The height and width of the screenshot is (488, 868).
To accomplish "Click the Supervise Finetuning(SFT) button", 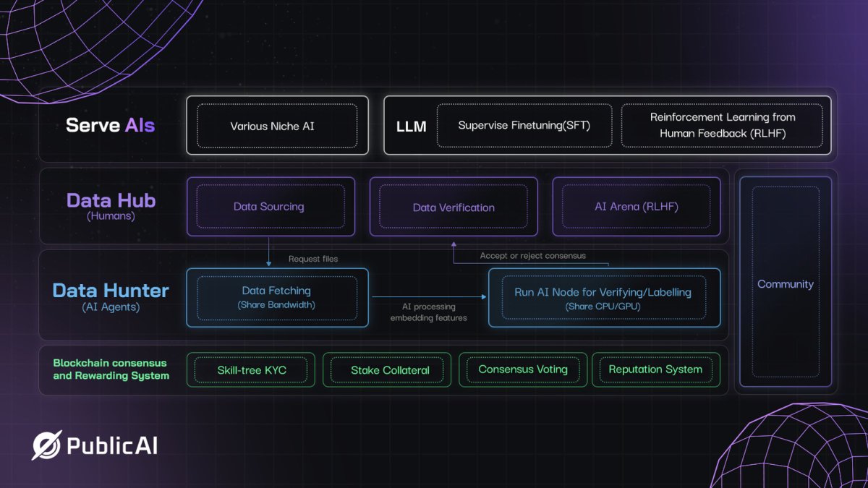I will coord(524,125).
